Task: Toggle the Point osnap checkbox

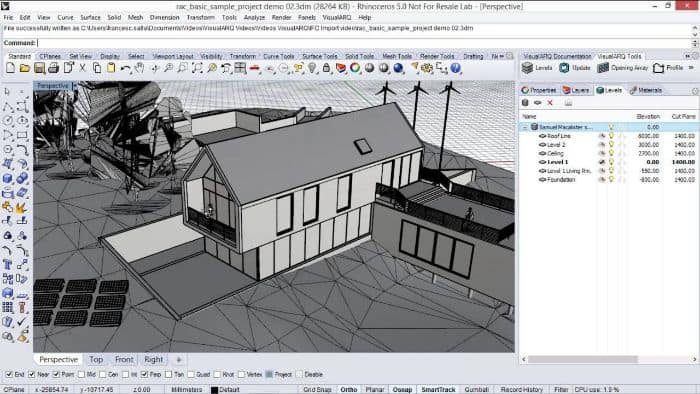Action: pos(56,374)
